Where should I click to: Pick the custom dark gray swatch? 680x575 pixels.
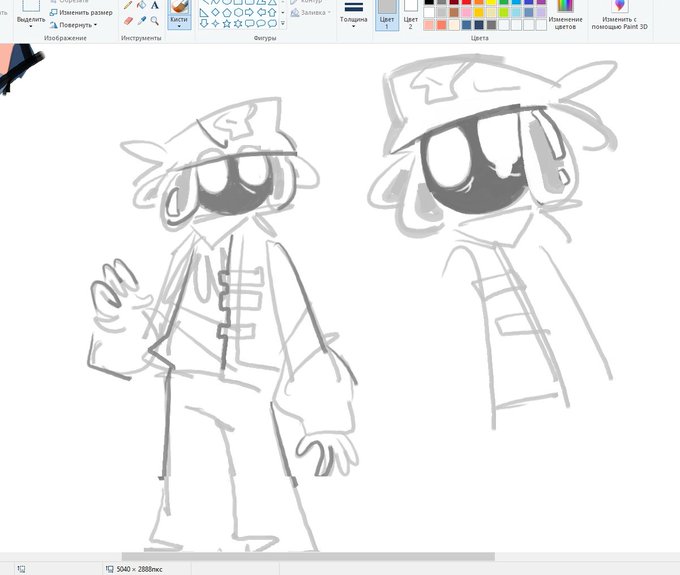(491, 25)
